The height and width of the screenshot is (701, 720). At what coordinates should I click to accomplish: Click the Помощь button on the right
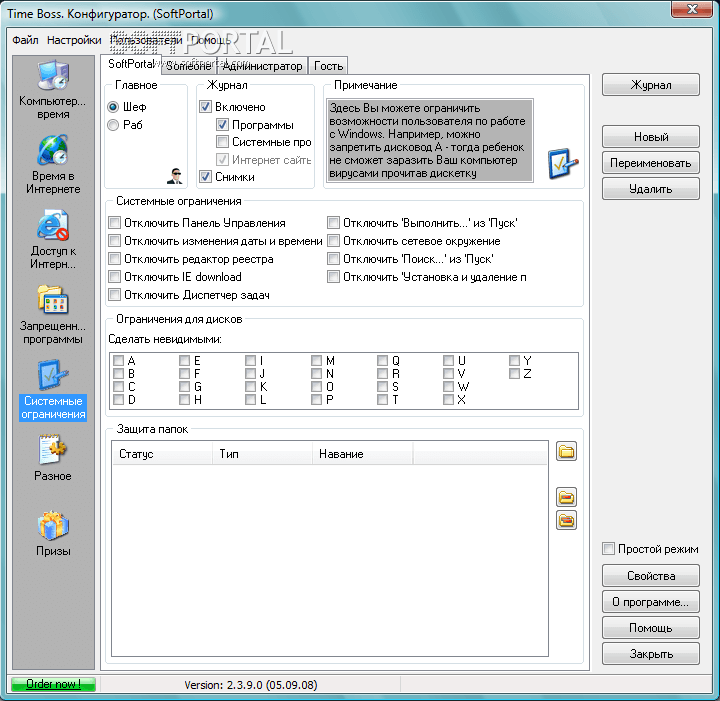(x=651, y=628)
